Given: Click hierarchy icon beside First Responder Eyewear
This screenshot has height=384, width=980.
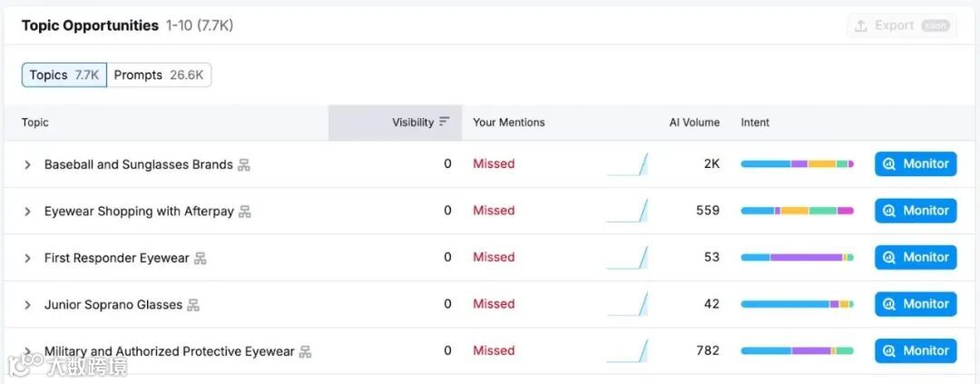Looking at the screenshot, I should click(x=200, y=259).
